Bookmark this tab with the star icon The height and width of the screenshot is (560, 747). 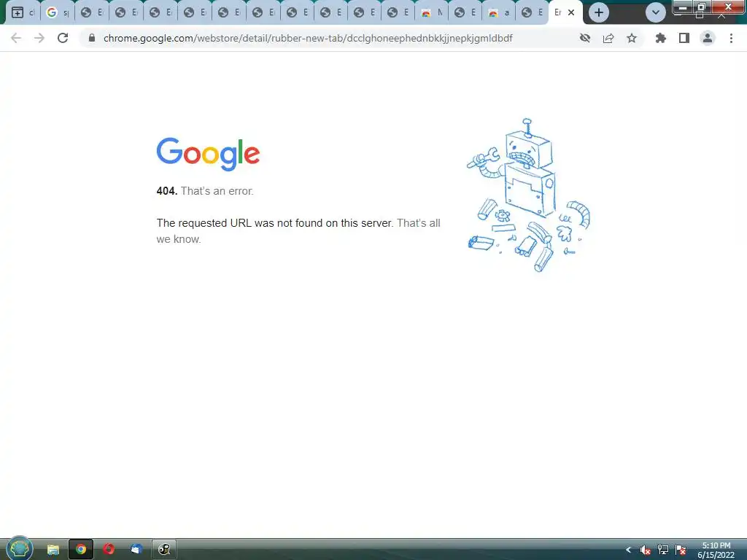point(632,38)
